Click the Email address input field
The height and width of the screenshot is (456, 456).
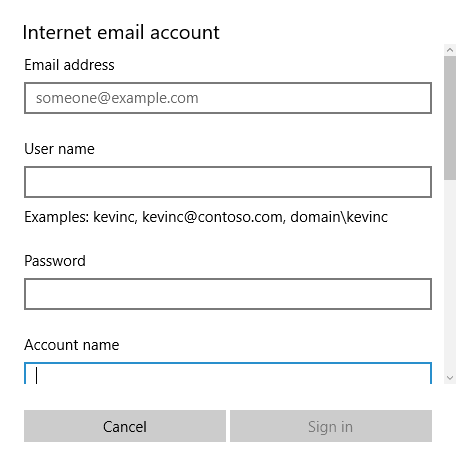coord(228,98)
